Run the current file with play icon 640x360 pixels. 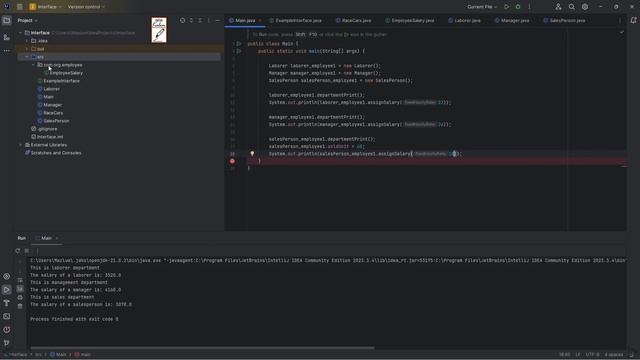click(x=507, y=7)
